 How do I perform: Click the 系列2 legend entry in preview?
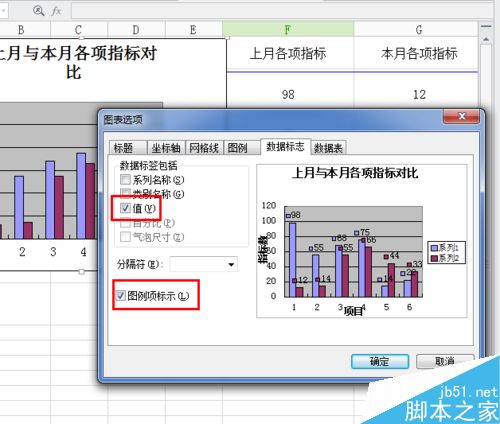(x=445, y=258)
